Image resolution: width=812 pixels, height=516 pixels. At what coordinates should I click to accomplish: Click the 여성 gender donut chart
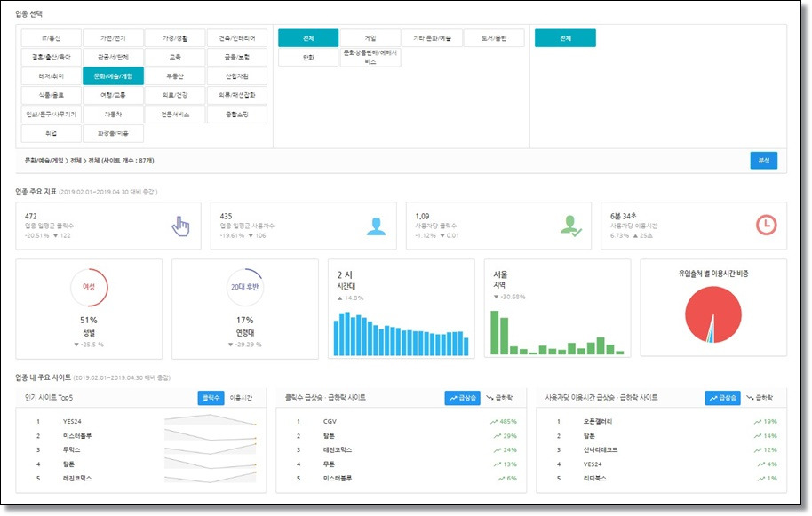tap(89, 287)
